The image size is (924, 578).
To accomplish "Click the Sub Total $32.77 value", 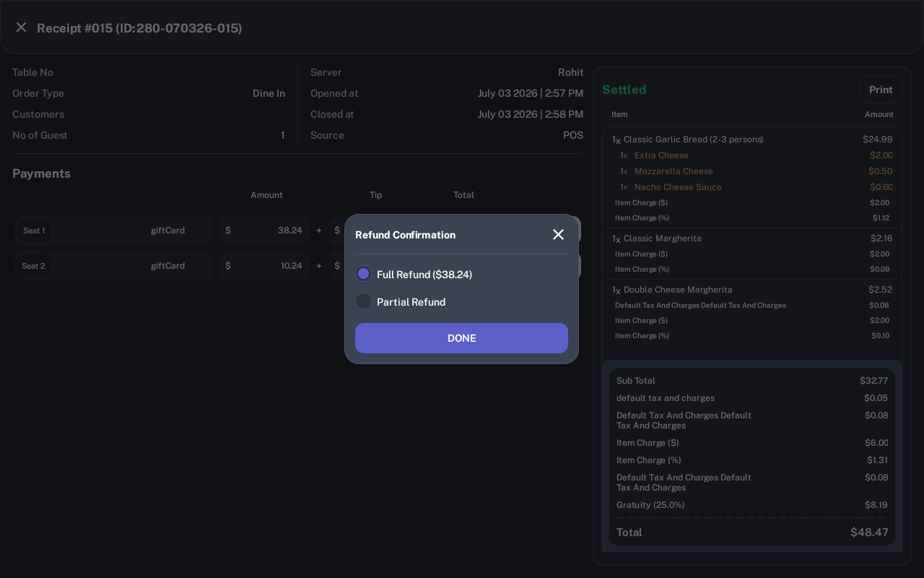I will tap(873, 381).
